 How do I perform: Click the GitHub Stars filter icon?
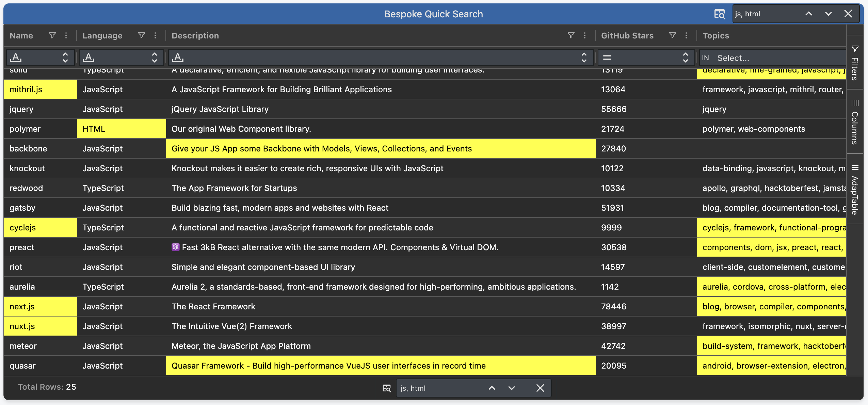click(x=672, y=35)
